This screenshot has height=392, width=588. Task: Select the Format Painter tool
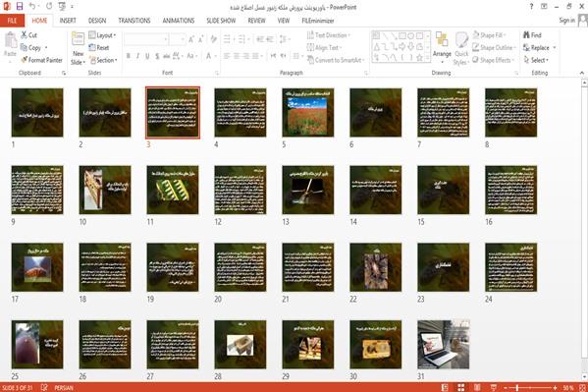coord(41,60)
